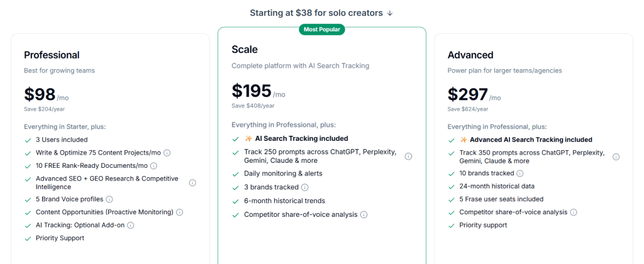Open Content Opportunities info tooltip icon
644x264 pixels.
(x=179, y=212)
